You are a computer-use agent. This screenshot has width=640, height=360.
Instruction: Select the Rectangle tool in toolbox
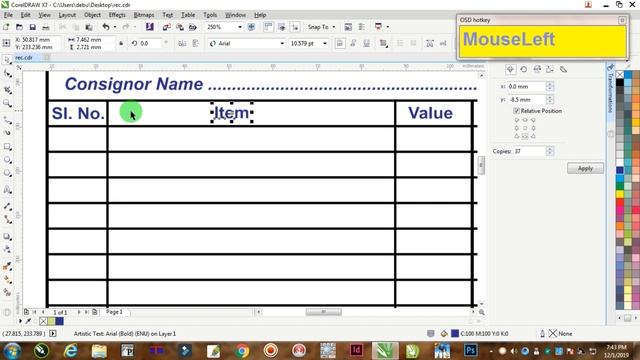[7, 147]
